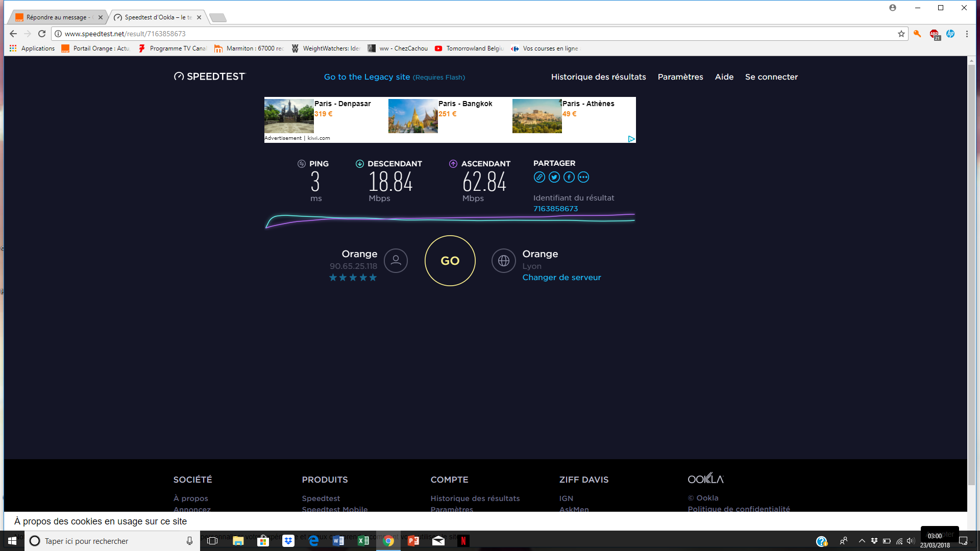Click the browser address bar
The image size is (980, 551).
[x=306, y=34]
